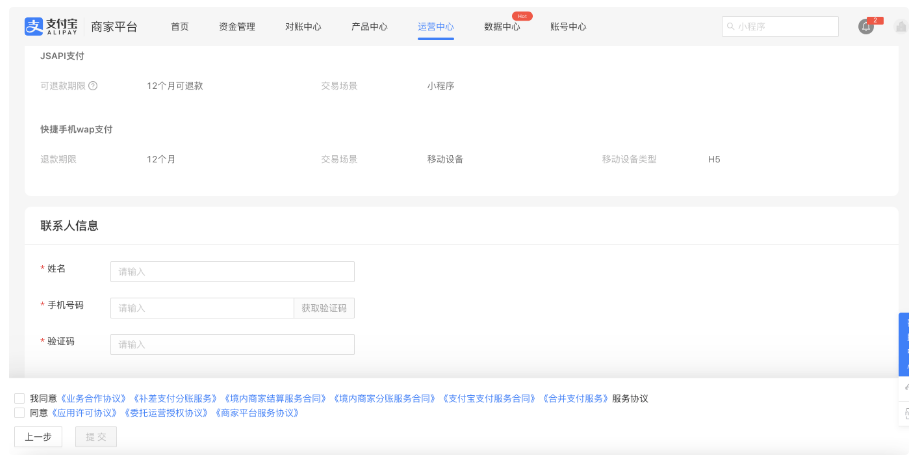The height and width of the screenshot is (458, 918).
Task: Open the 《支付宝支付服务合同》 link
Action: click(489, 398)
